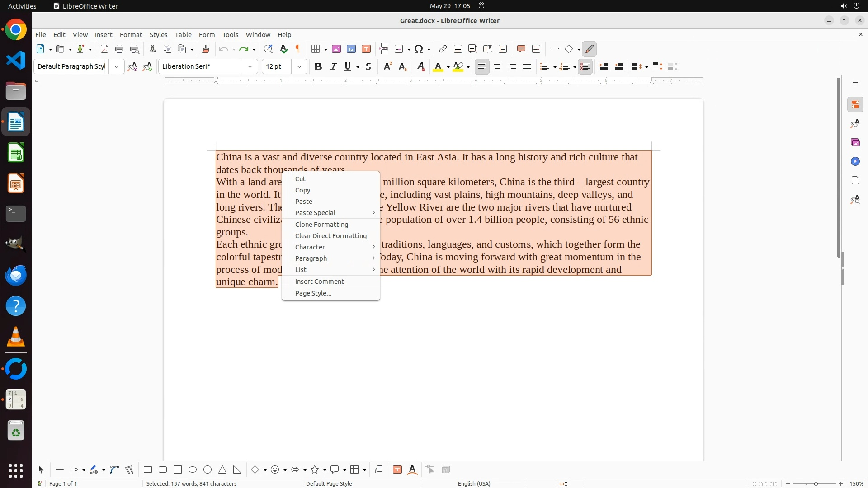The image size is (868, 488).
Task: Click the Export as PDF icon
Action: 104,49
